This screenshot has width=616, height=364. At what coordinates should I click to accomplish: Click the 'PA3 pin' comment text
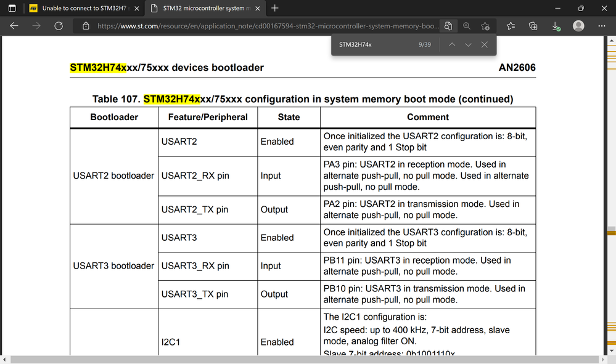(426, 176)
